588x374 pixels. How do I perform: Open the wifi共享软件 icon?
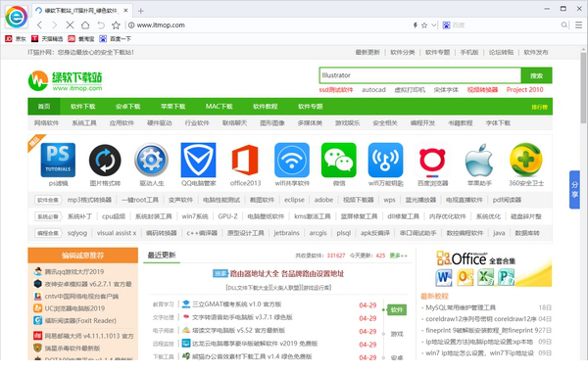292,160
